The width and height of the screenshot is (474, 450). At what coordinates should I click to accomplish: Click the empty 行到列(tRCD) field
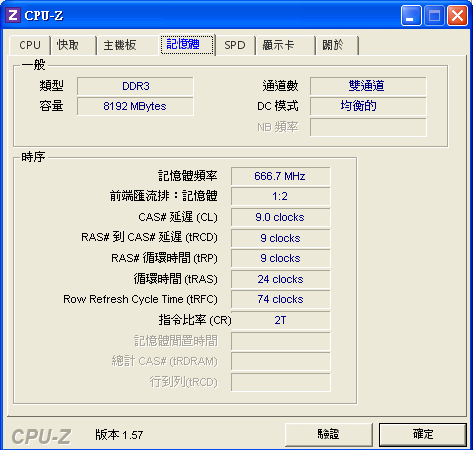(x=281, y=382)
